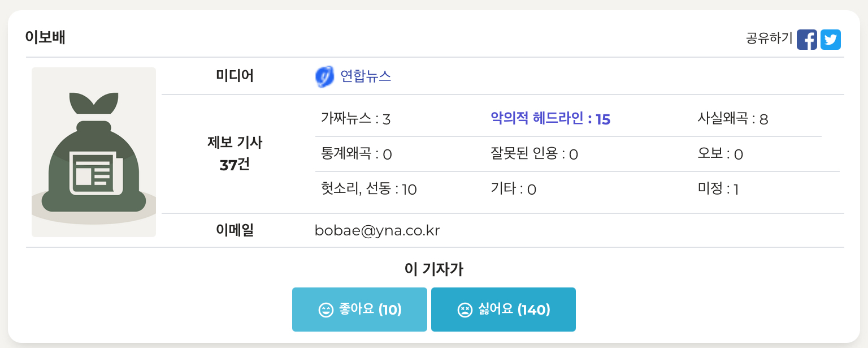The height and width of the screenshot is (348, 868).
Task: Click the 기타 : 0 entry
Action: 513,189
